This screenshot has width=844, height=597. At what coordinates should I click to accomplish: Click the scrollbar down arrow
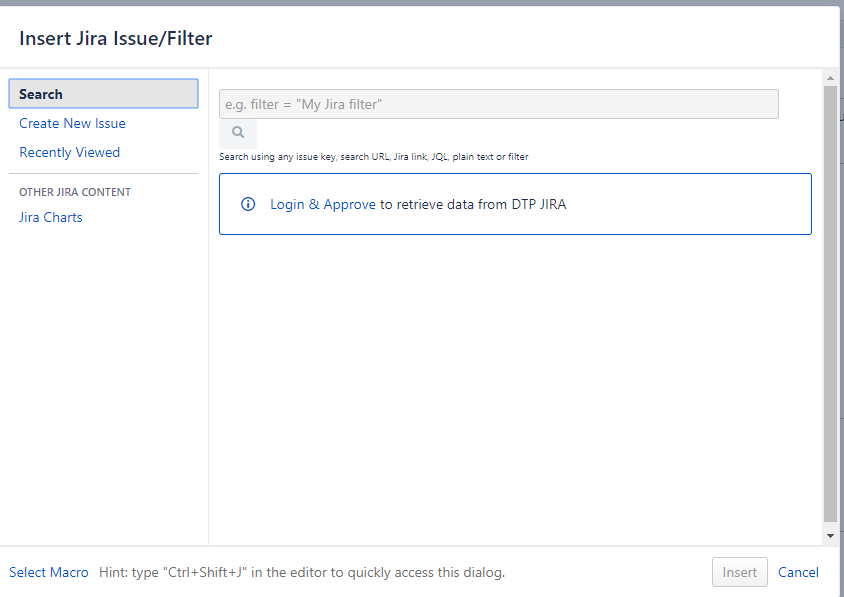(x=830, y=536)
